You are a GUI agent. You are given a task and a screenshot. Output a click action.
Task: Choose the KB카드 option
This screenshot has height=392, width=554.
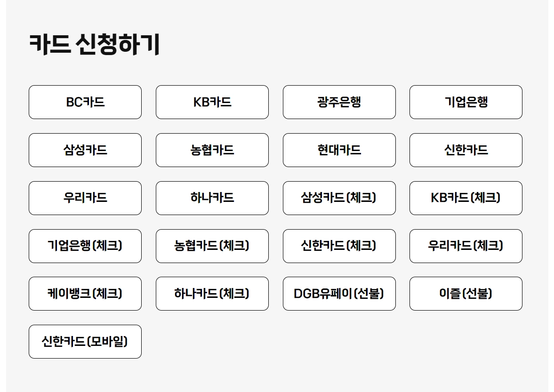(x=212, y=102)
